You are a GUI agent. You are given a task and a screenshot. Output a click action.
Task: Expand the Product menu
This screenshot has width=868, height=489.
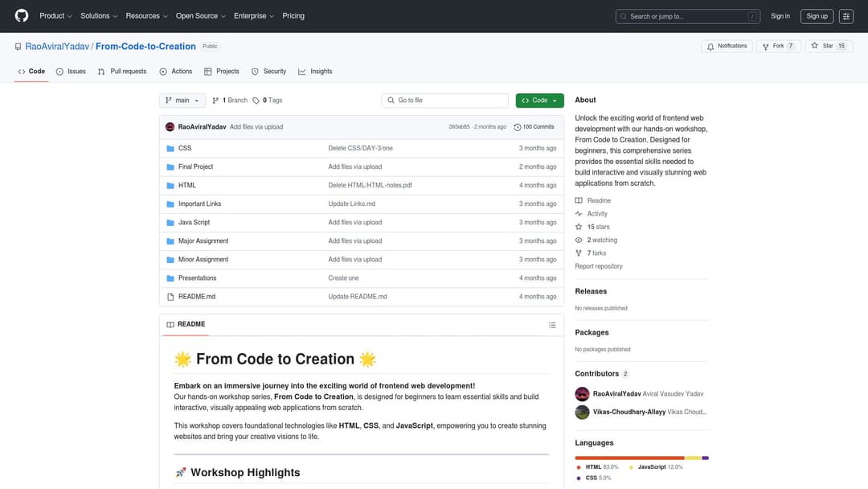(x=55, y=16)
